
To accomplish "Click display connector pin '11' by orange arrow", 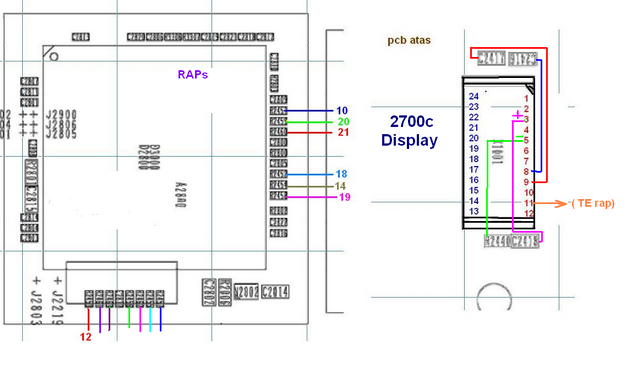I will [529, 203].
